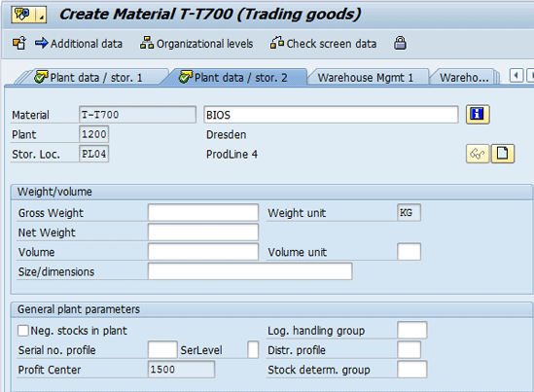Image resolution: width=534 pixels, height=392 pixels.
Task: Click the padlock icon in the toolbar
Action: click(400, 44)
